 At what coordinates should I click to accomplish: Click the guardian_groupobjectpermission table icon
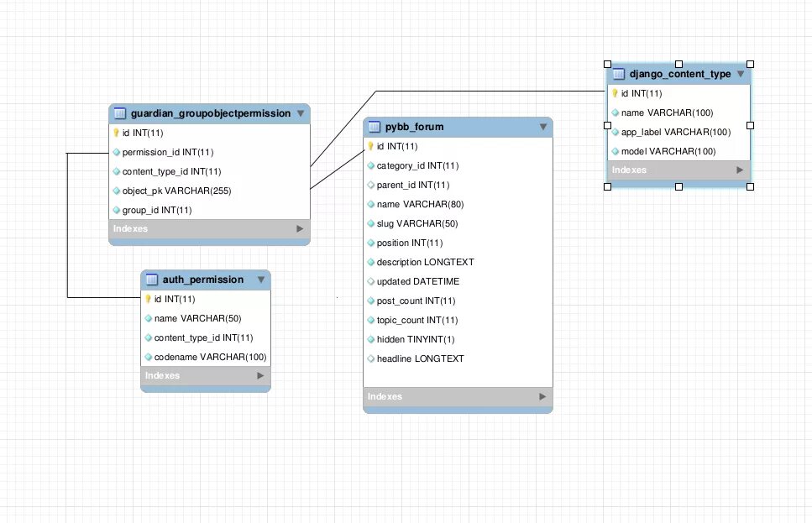(119, 113)
